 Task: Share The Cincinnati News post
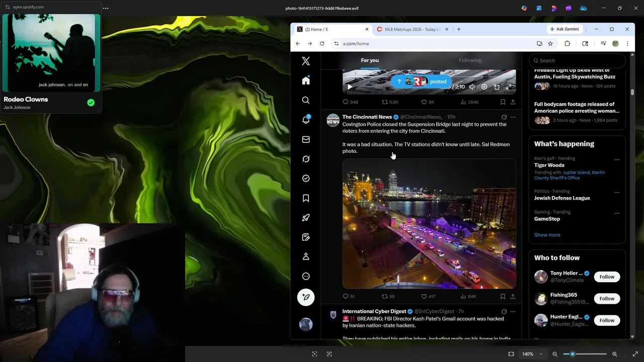click(513, 297)
